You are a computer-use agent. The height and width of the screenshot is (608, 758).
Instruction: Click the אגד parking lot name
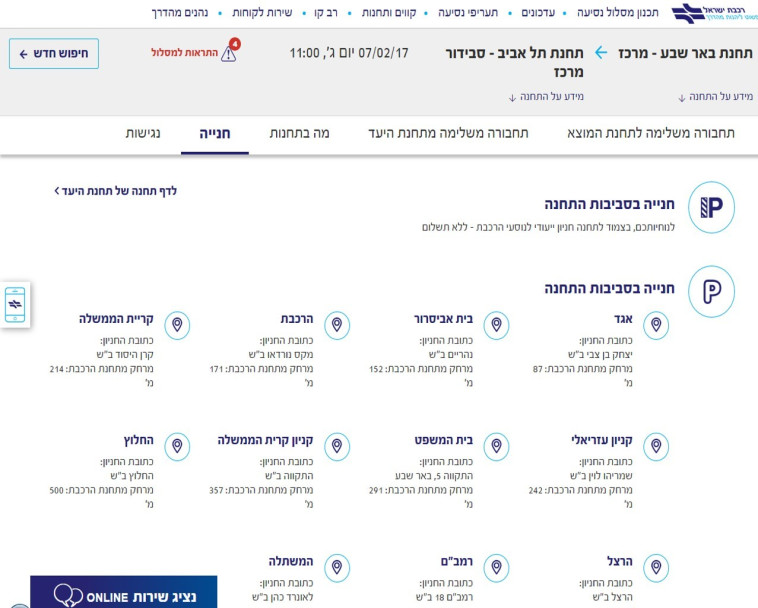click(623, 319)
